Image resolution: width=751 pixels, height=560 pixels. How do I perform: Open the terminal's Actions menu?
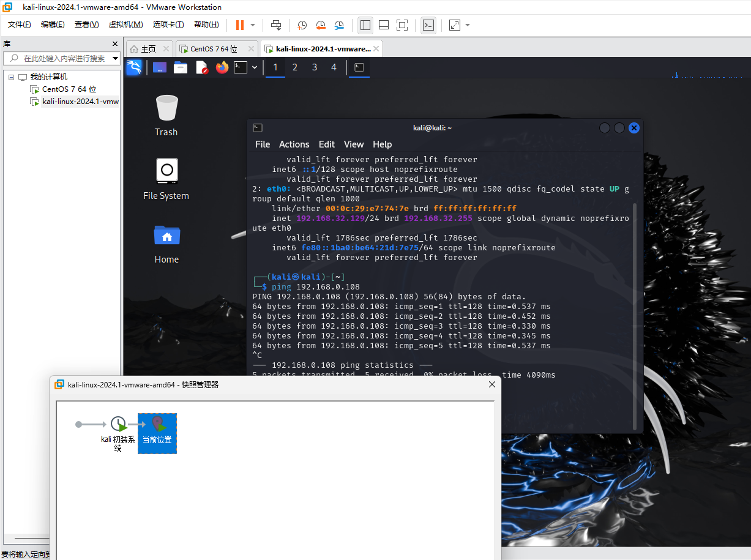294,144
